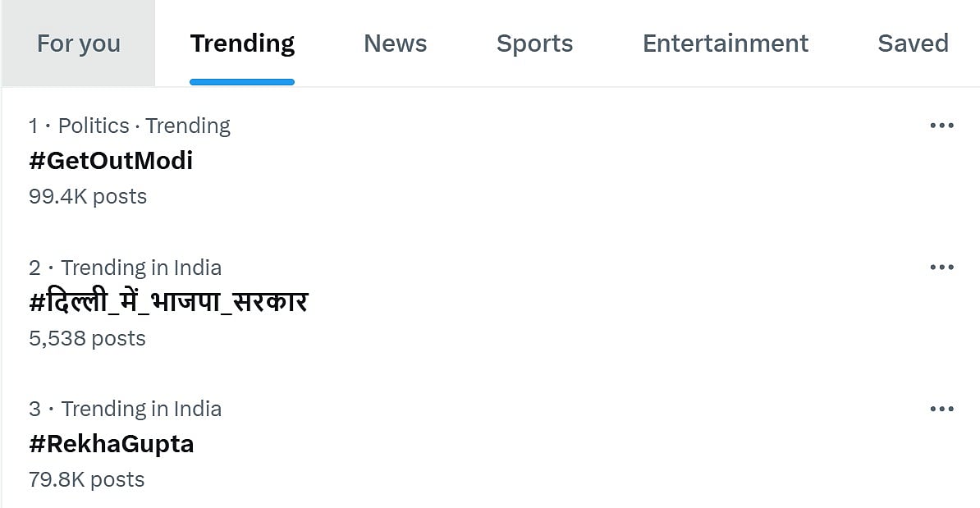
Task: Go to the News tab
Action: point(396,43)
